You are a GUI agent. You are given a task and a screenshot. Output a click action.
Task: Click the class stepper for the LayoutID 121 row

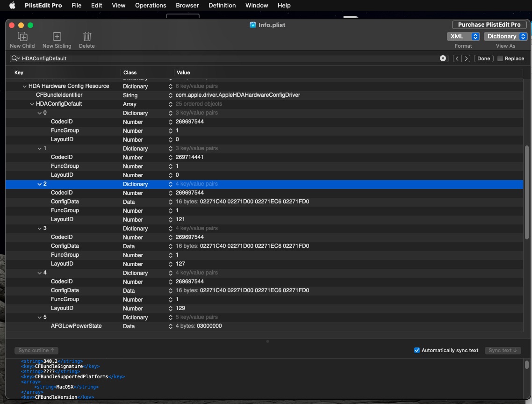(171, 219)
